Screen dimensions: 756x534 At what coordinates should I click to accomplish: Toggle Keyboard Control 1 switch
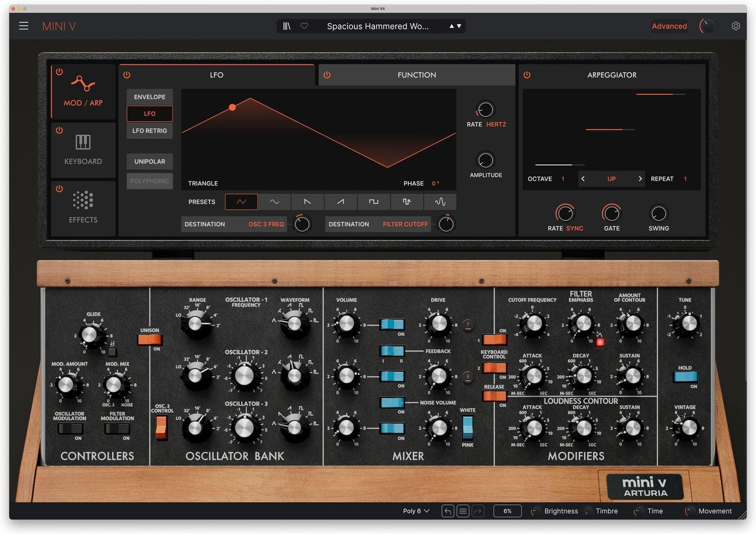click(x=494, y=340)
